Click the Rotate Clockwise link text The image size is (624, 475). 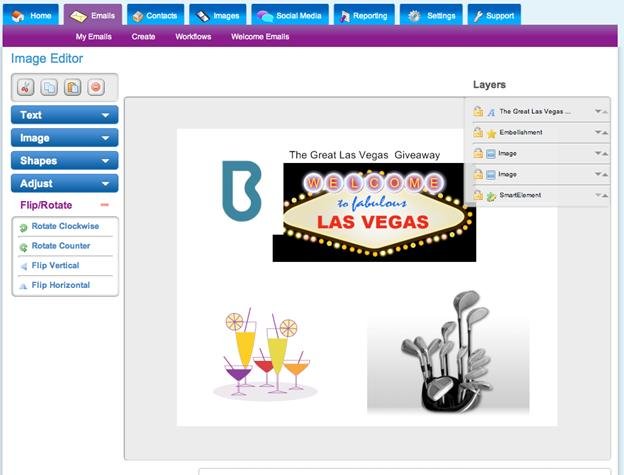[65, 226]
